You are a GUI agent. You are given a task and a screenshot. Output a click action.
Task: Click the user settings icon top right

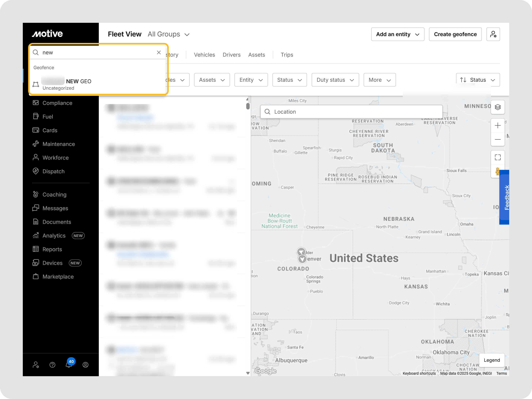pyautogui.click(x=493, y=34)
